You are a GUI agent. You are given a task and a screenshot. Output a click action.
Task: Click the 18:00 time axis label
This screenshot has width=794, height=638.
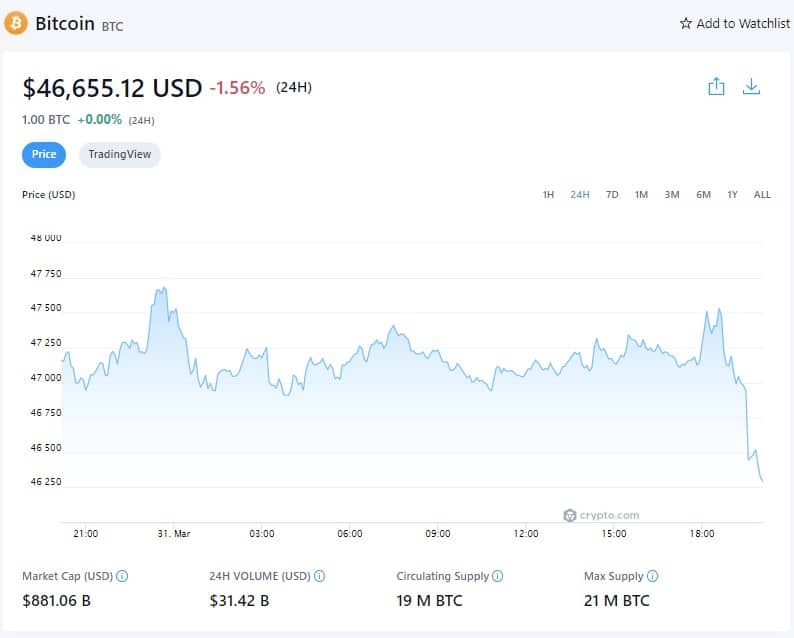[x=702, y=533]
